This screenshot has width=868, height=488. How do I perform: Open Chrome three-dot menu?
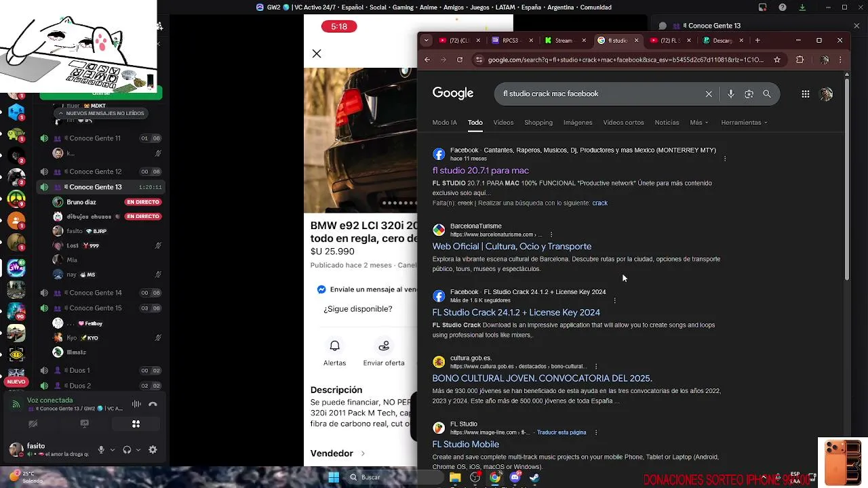tap(841, 60)
